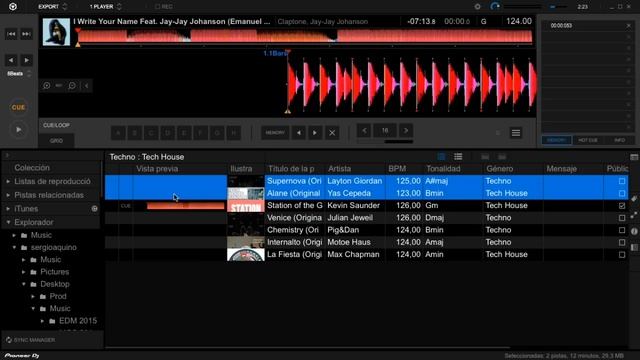640x360 pixels.
Task: Go to the previous memory cue
Action: [299, 133]
